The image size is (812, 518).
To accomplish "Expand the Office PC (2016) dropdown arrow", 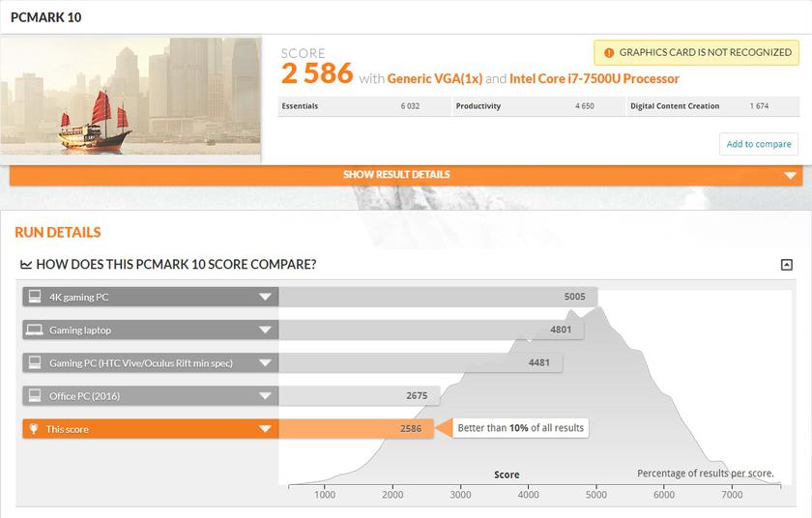I will tap(264, 395).
